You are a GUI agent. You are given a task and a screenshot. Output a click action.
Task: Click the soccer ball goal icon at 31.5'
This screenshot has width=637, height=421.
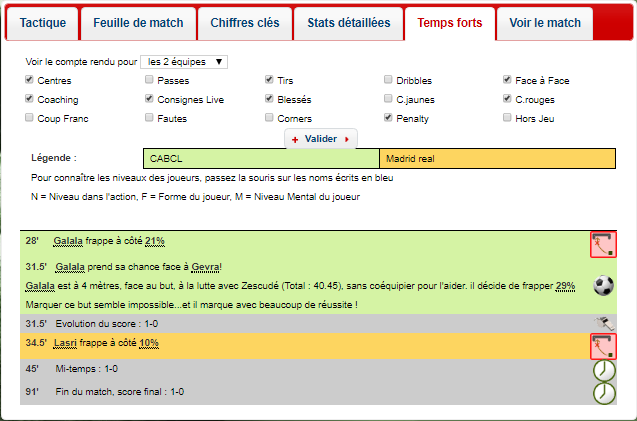tap(603, 285)
